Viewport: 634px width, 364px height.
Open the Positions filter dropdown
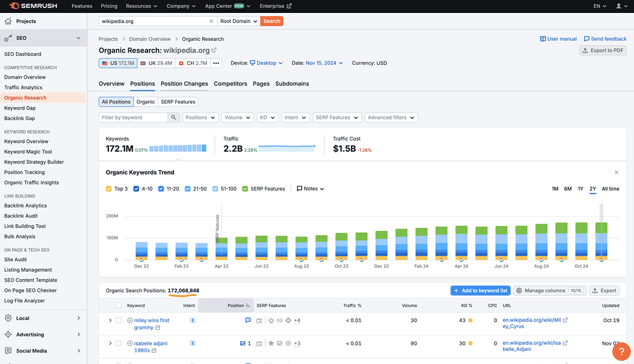pos(200,118)
